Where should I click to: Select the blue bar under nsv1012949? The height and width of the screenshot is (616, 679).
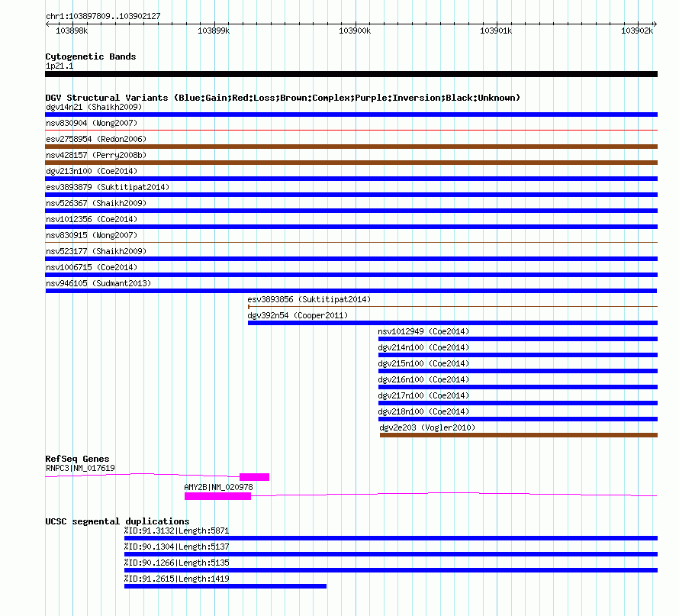518,339
